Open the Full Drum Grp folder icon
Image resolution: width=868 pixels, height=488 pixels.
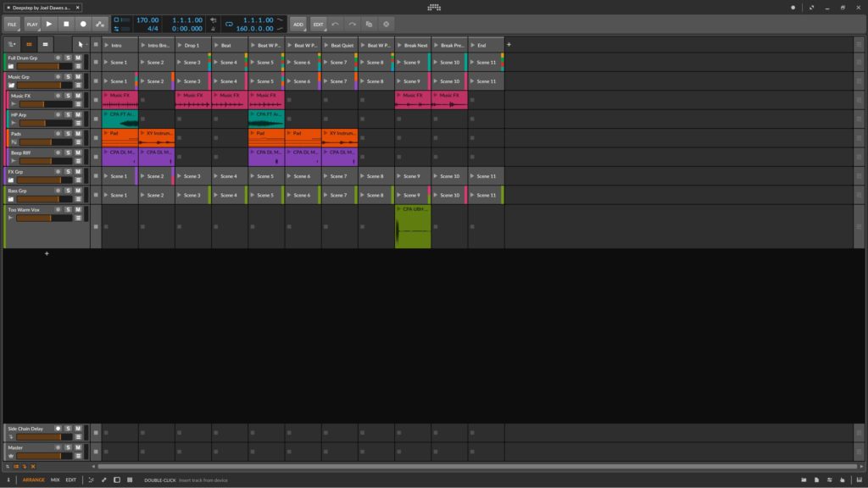11,66
